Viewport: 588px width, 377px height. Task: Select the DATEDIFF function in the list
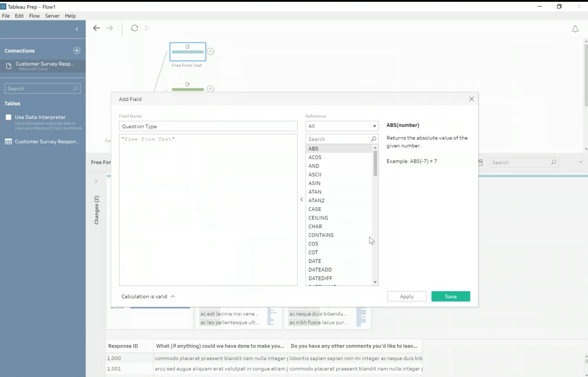339,278
